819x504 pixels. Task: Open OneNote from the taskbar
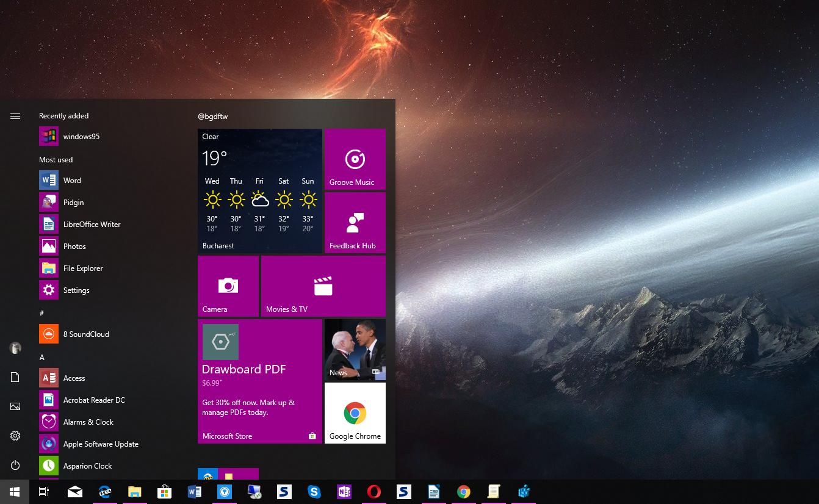pyautogui.click(x=344, y=492)
